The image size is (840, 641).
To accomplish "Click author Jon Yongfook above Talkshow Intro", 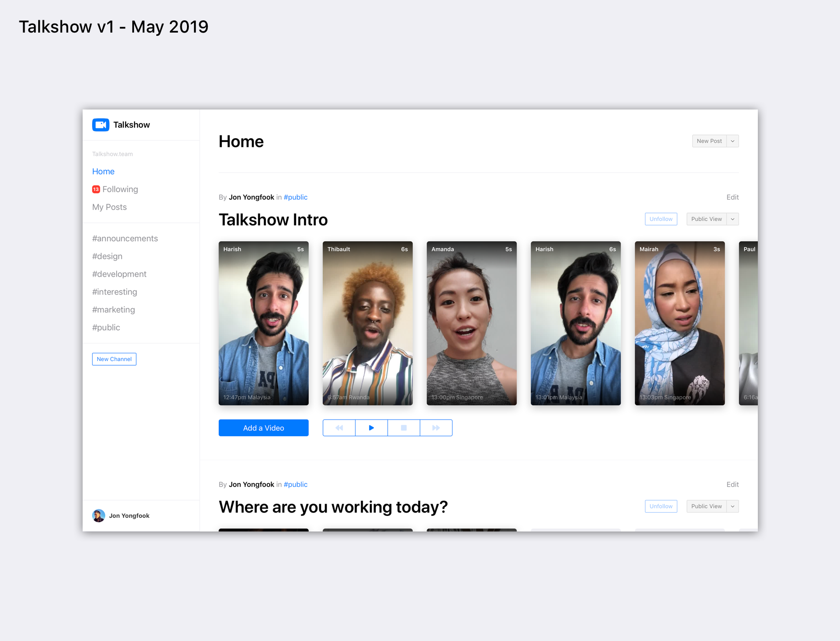I will coord(252,197).
